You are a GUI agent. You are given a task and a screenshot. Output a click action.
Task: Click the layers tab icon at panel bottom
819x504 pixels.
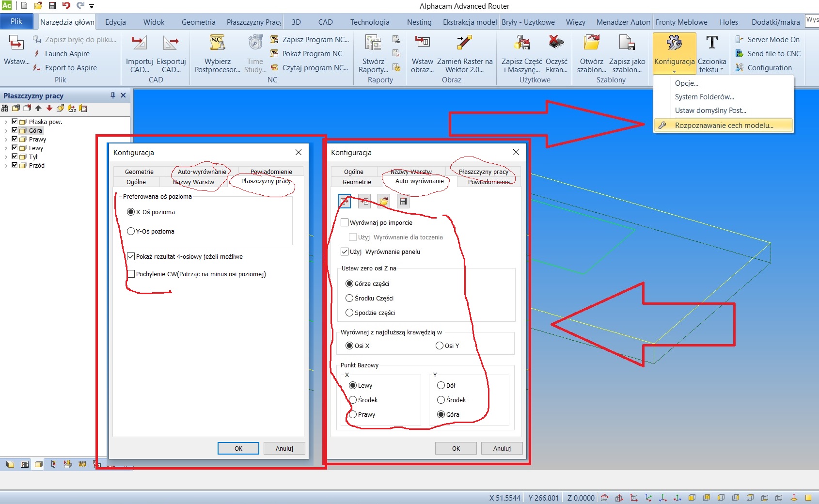coord(10,464)
